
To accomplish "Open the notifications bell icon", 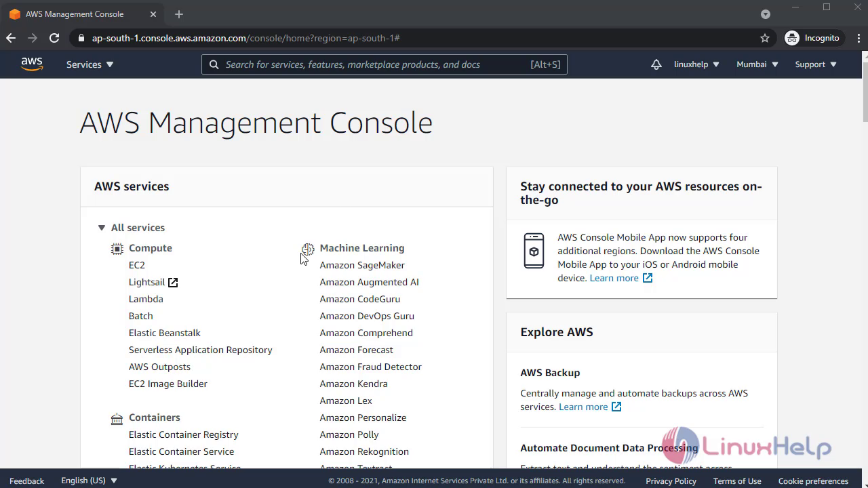I will point(656,64).
